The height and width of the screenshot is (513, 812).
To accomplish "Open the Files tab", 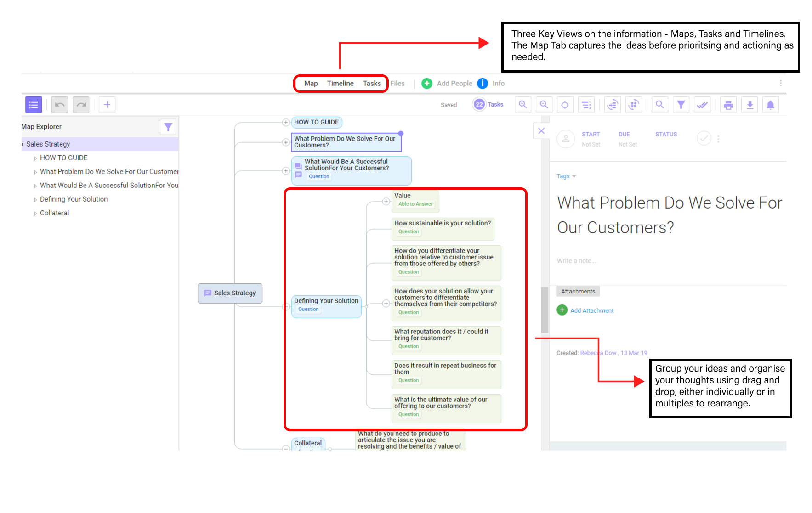I will pyautogui.click(x=397, y=84).
